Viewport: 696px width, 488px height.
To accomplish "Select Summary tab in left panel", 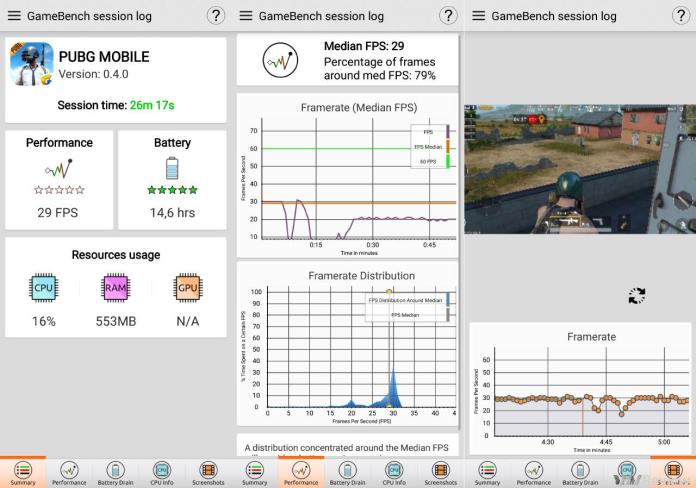I will (23, 473).
